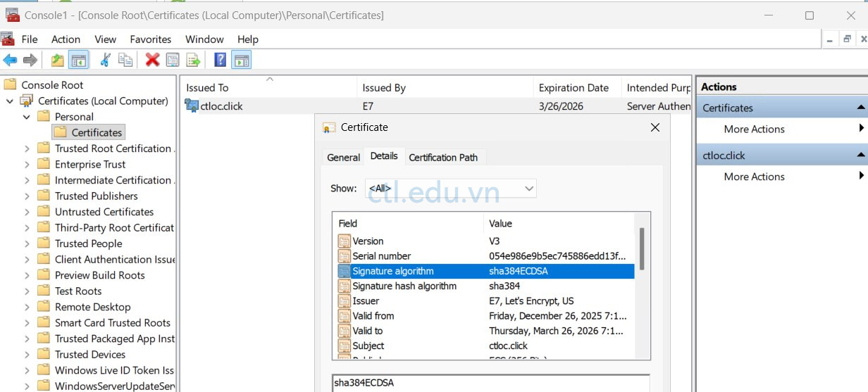
Task: Open the Window menu
Action: (x=204, y=39)
